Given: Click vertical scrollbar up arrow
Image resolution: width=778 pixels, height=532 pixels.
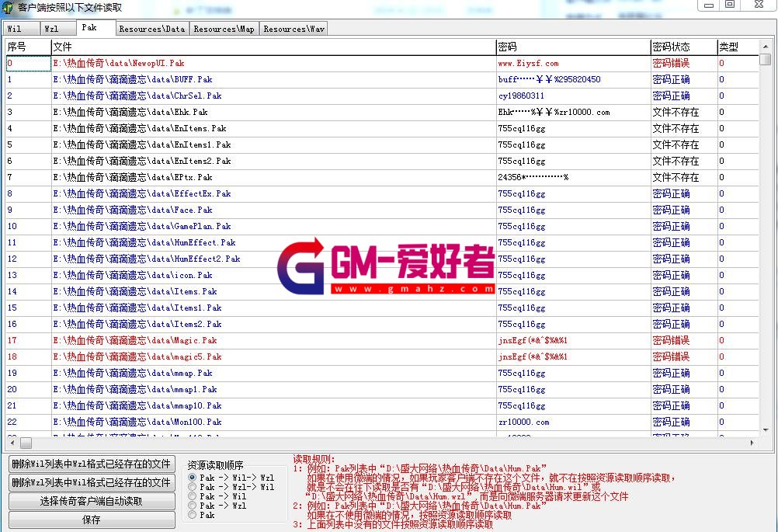Looking at the screenshot, I should click(766, 46).
